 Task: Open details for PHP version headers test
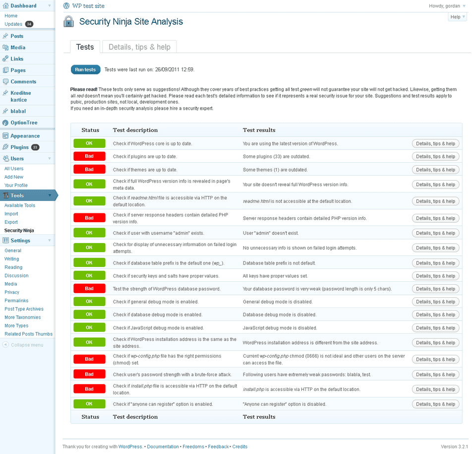435,218
